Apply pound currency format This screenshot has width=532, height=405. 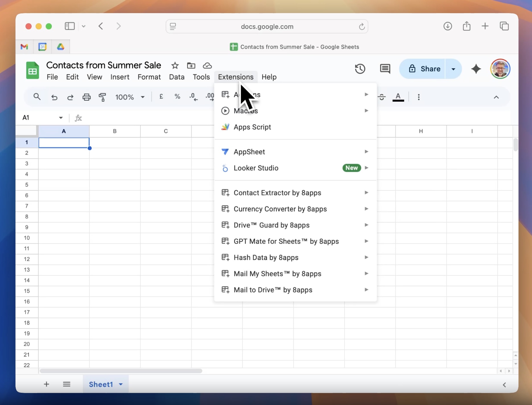[x=161, y=97]
